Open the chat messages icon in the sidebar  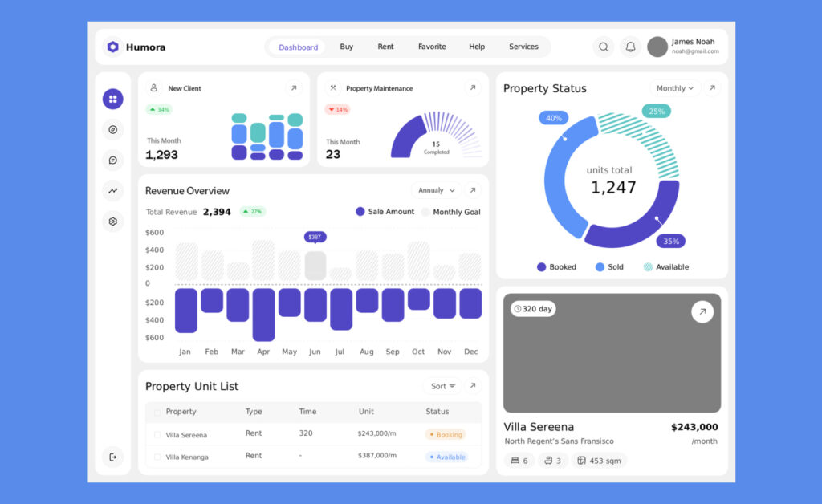pos(112,161)
